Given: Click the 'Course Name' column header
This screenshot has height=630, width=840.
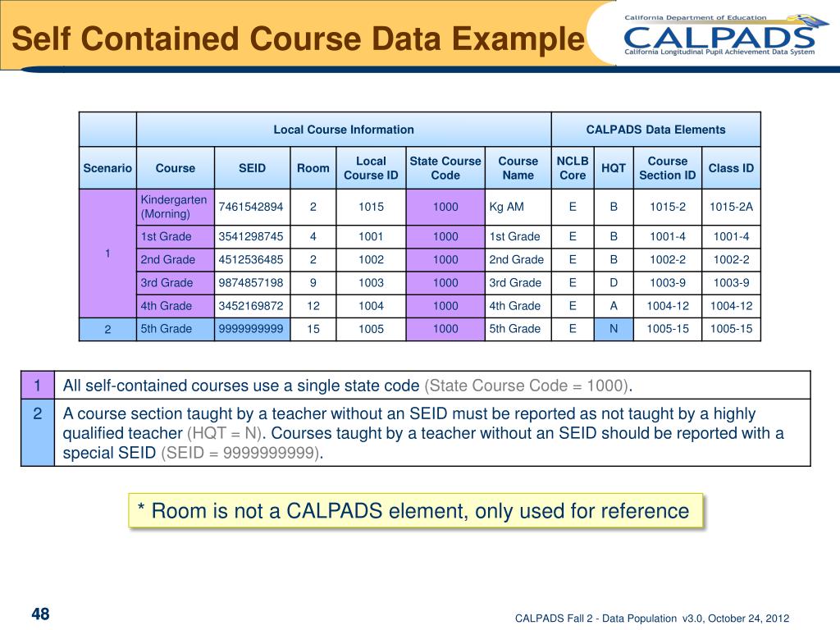Looking at the screenshot, I should pyautogui.click(x=518, y=168).
